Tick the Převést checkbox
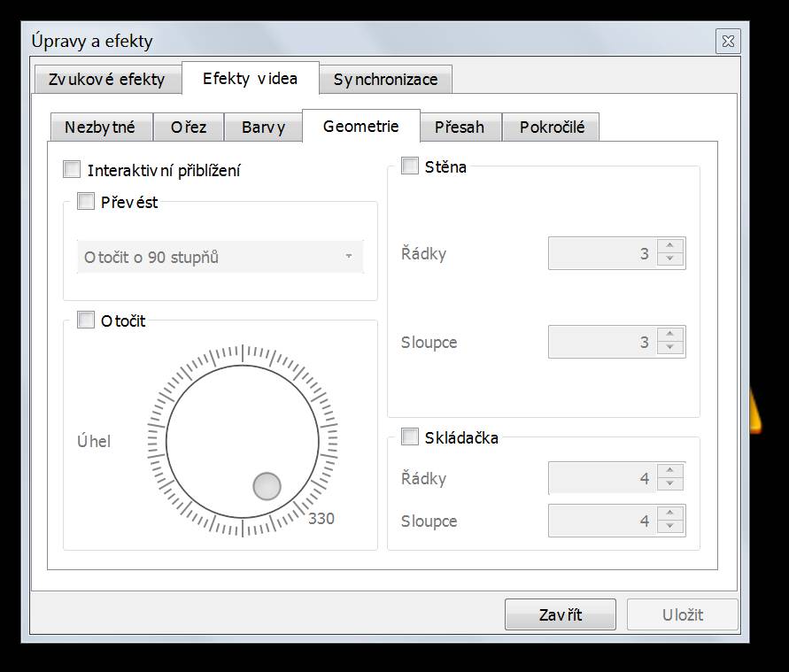 coord(86,201)
